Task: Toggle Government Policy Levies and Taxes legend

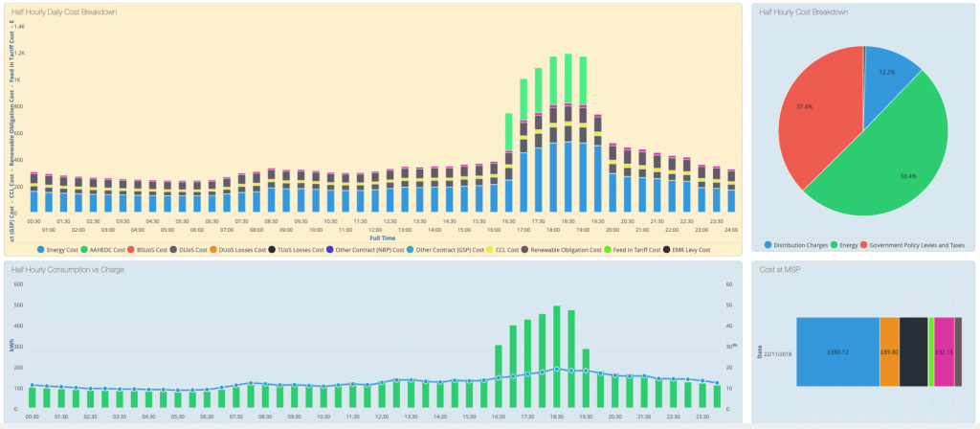Action: [x=911, y=244]
